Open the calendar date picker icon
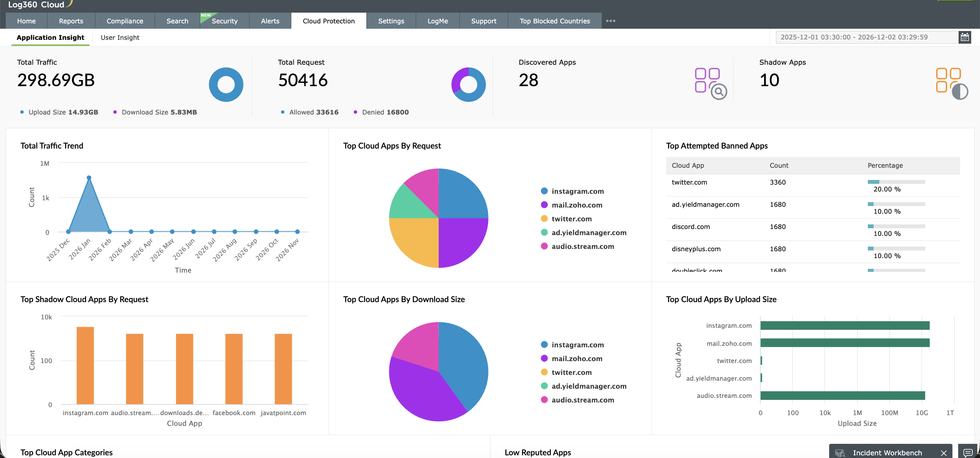The width and height of the screenshot is (980, 458). (x=965, y=37)
